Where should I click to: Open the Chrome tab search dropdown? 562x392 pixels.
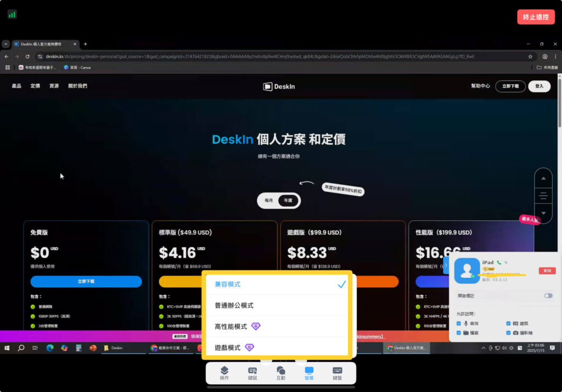pos(5,44)
